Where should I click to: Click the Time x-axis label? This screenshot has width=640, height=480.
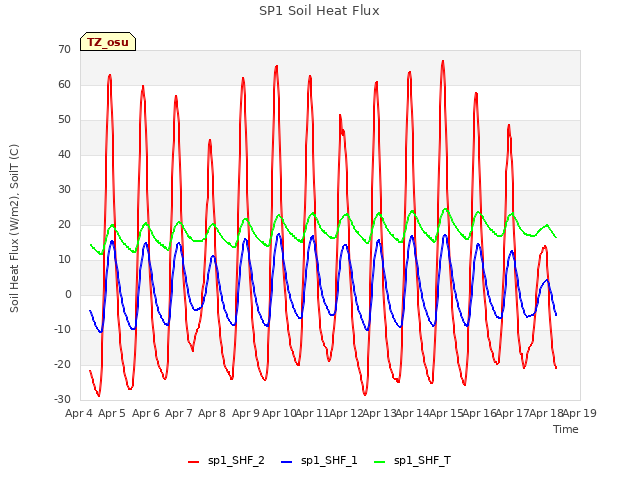[565, 429]
